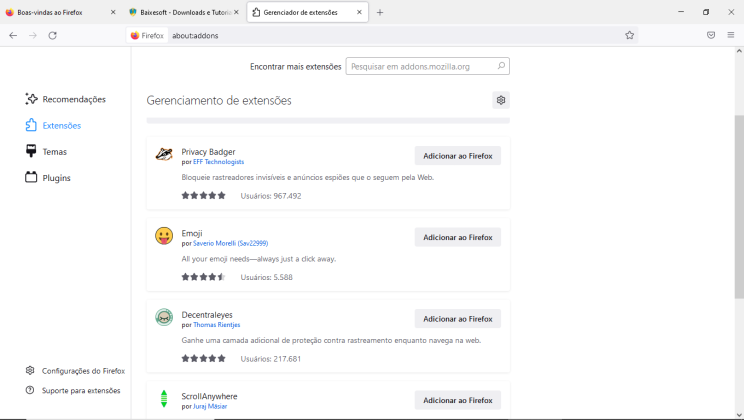This screenshot has width=744, height=420.
Task: Minimize the Firefox window
Action: pyautogui.click(x=681, y=12)
